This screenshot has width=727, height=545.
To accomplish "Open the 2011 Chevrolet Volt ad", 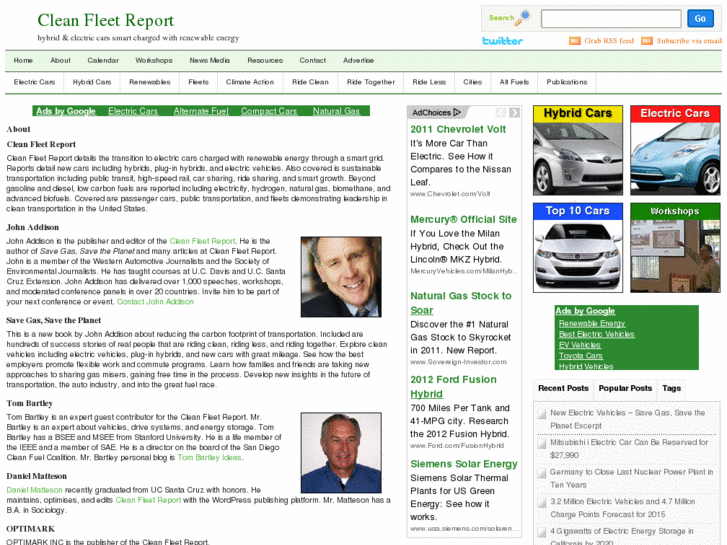I will pos(458,129).
